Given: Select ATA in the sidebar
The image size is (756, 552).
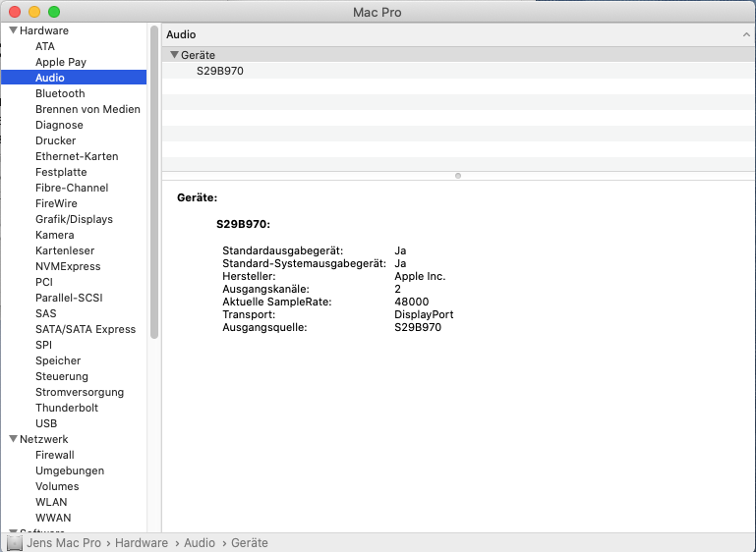Looking at the screenshot, I should pyautogui.click(x=45, y=46).
